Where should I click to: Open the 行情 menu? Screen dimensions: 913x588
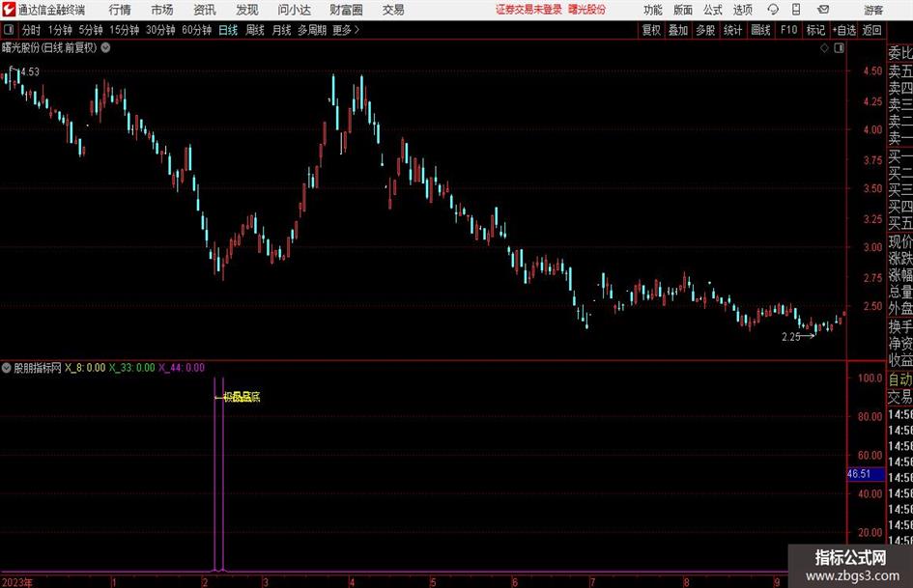pos(120,10)
